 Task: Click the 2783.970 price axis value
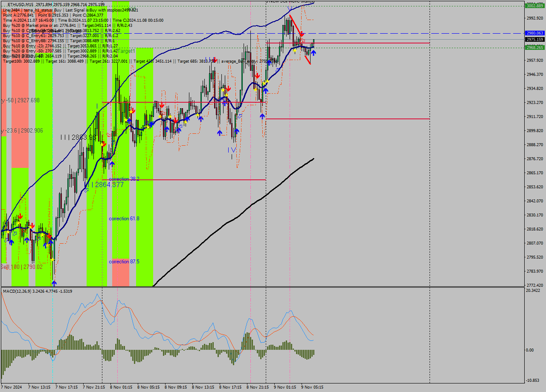535,271
